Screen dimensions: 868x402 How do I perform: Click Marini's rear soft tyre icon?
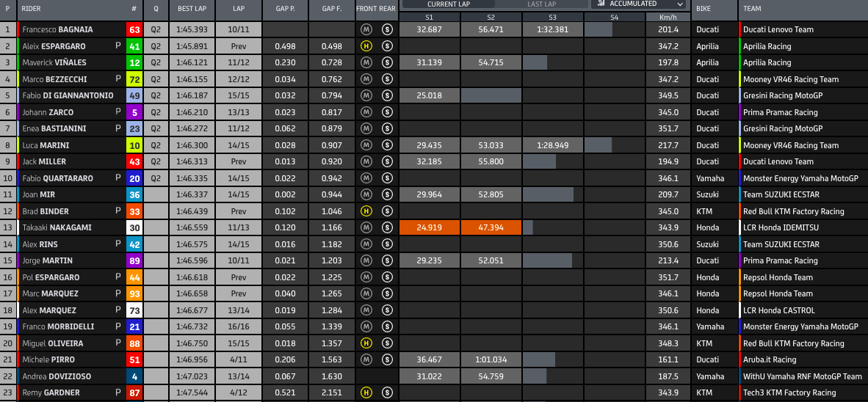[387, 145]
